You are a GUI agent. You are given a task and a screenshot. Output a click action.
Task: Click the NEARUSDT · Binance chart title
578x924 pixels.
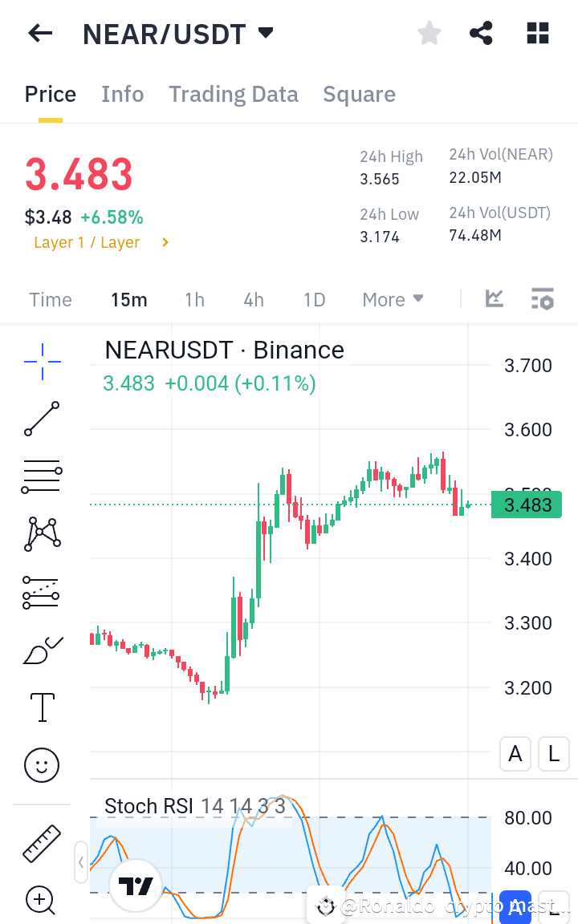pos(224,350)
